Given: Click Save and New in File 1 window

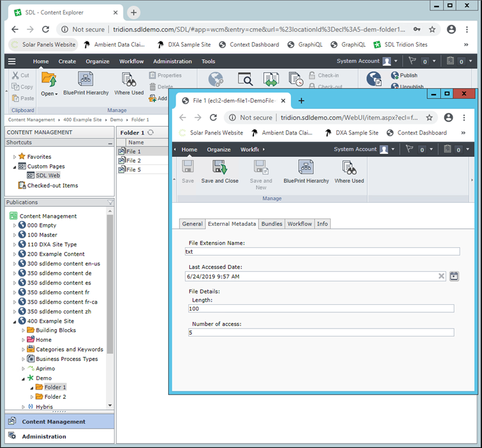Looking at the screenshot, I should 261,175.
